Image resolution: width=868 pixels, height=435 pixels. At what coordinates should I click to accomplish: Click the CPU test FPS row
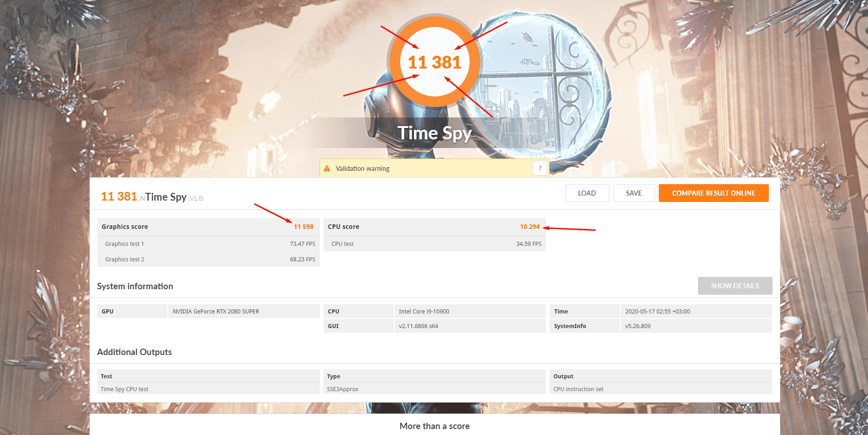(x=434, y=244)
